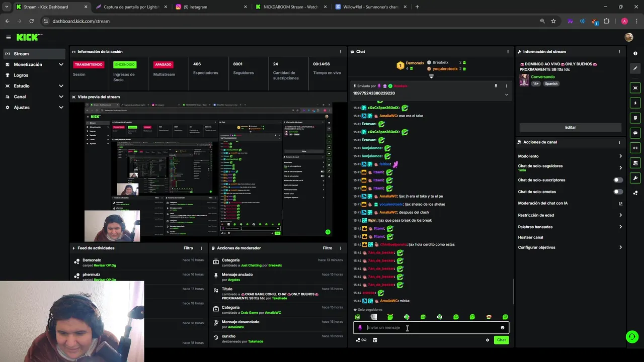
Task: Click the three-dots cluster icon at the rail bottom
Action: tap(635, 193)
